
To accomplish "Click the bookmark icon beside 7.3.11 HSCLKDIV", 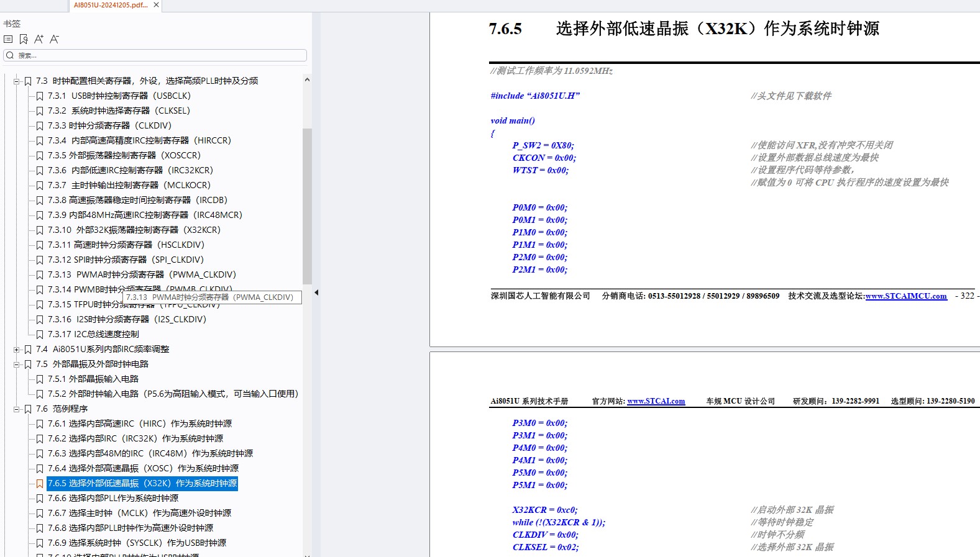I will pos(40,245).
